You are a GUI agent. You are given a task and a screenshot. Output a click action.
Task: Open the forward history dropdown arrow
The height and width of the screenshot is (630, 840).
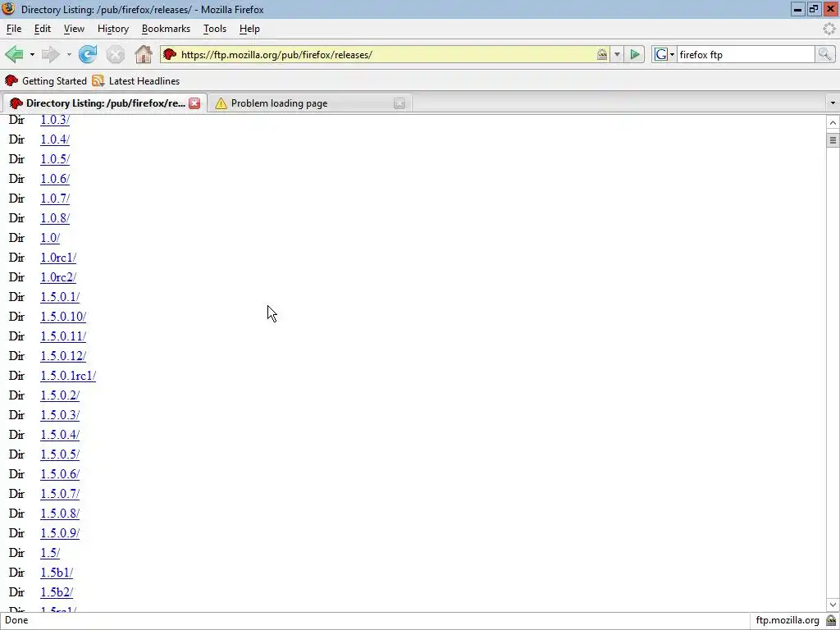(69, 55)
